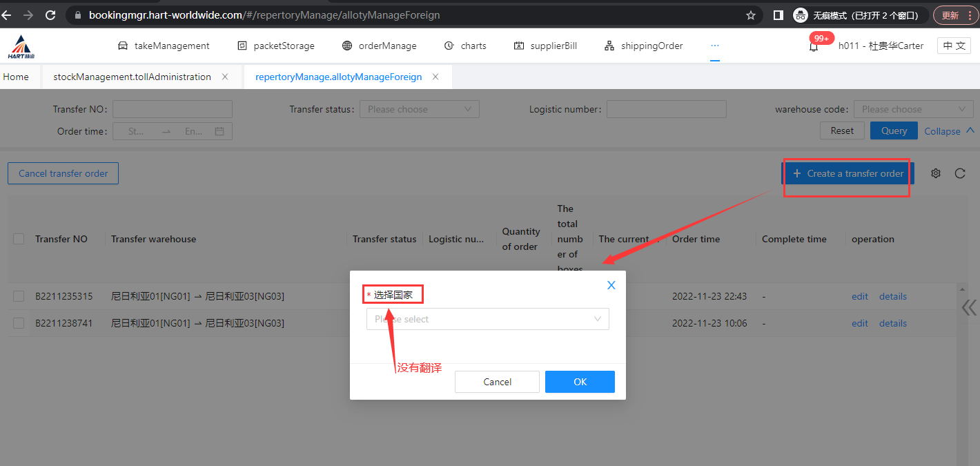The height and width of the screenshot is (466, 980).
Task: Click Cancel in the dialog
Action: click(497, 382)
